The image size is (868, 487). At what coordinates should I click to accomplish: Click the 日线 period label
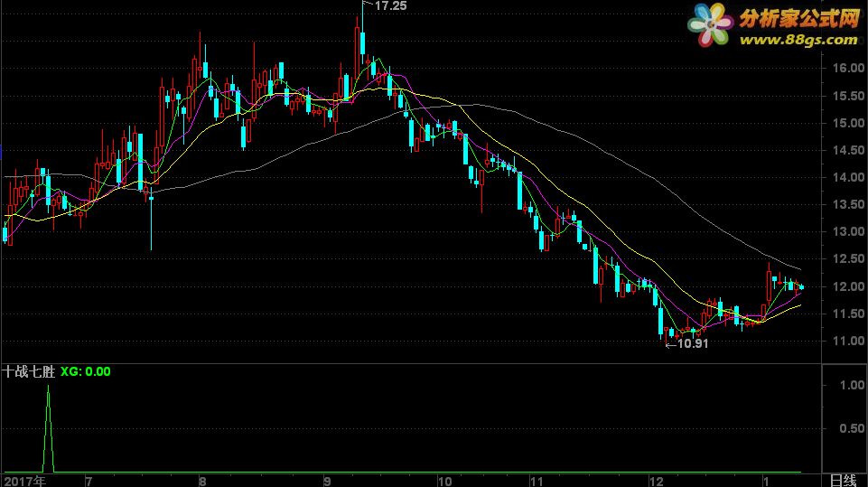click(x=844, y=481)
